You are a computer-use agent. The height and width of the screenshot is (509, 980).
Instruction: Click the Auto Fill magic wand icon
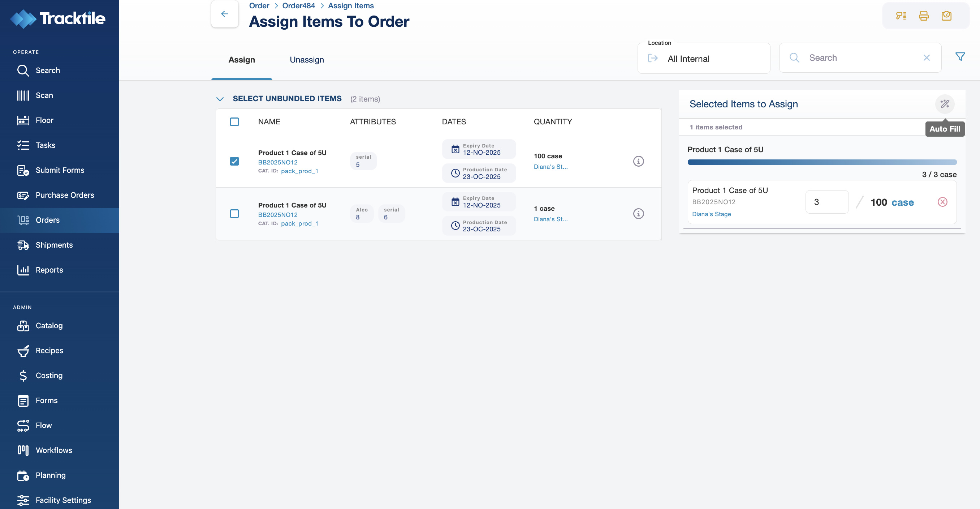945,104
